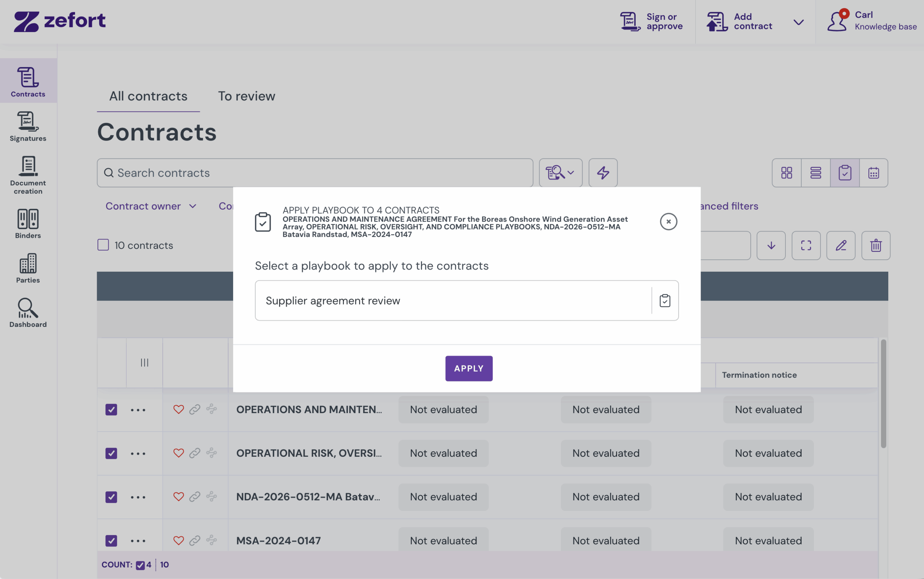Open the OPERATIONS AND MAINTEN... row three-dot menu

[138, 410]
